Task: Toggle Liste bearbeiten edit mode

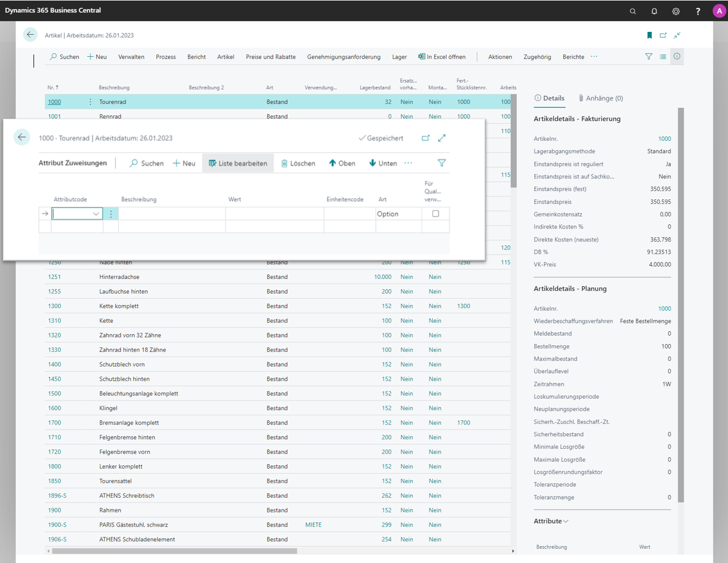Action: point(238,163)
